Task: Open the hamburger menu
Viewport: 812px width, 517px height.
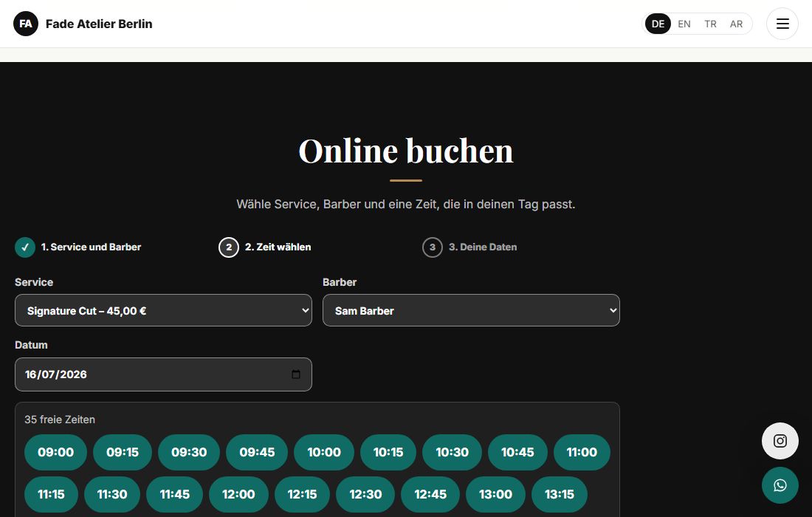Action: [782, 24]
